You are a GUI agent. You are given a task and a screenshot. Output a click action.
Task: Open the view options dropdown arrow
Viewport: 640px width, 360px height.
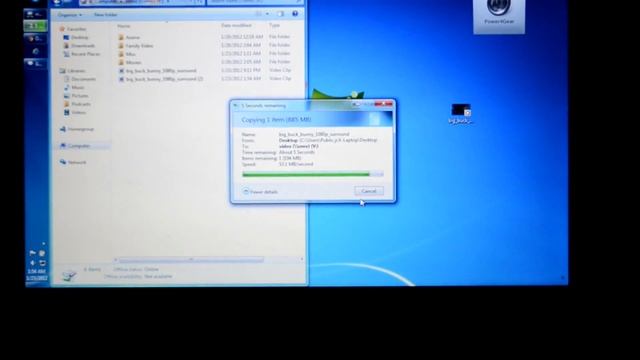tap(267, 14)
